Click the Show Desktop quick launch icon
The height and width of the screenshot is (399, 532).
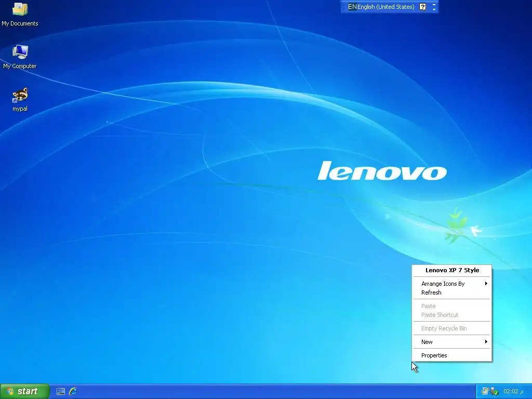pyautogui.click(x=61, y=391)
